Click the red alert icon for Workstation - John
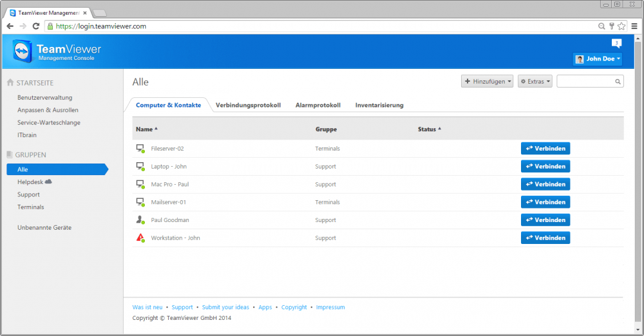644x336 pixels. tap(140, 238)
